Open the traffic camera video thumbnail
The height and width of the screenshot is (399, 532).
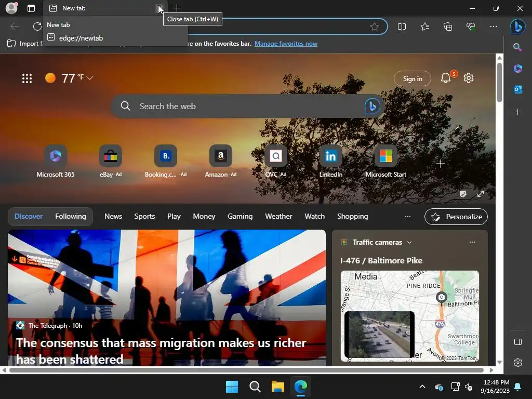(x=379, y=335)
